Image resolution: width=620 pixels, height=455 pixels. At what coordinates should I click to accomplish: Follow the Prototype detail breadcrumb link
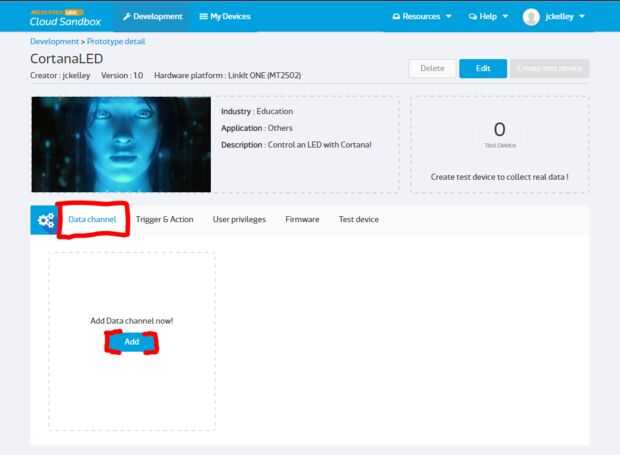point(116,42)
